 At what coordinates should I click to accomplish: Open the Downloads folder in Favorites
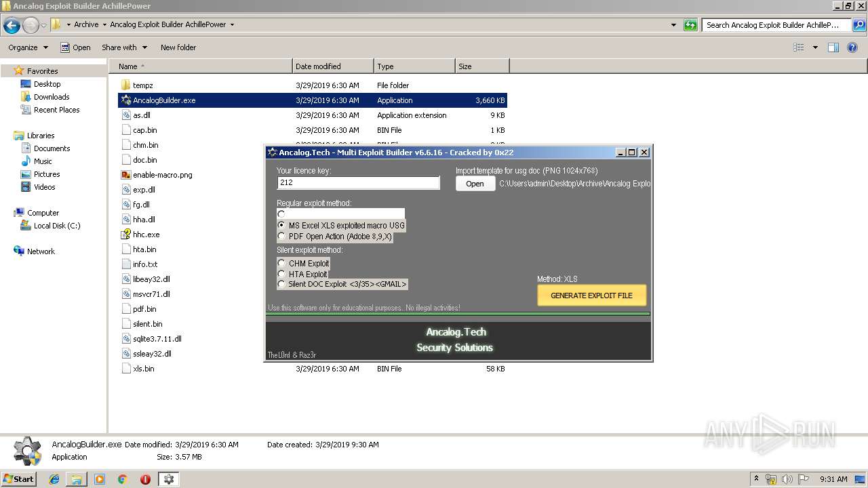(52, 97)
